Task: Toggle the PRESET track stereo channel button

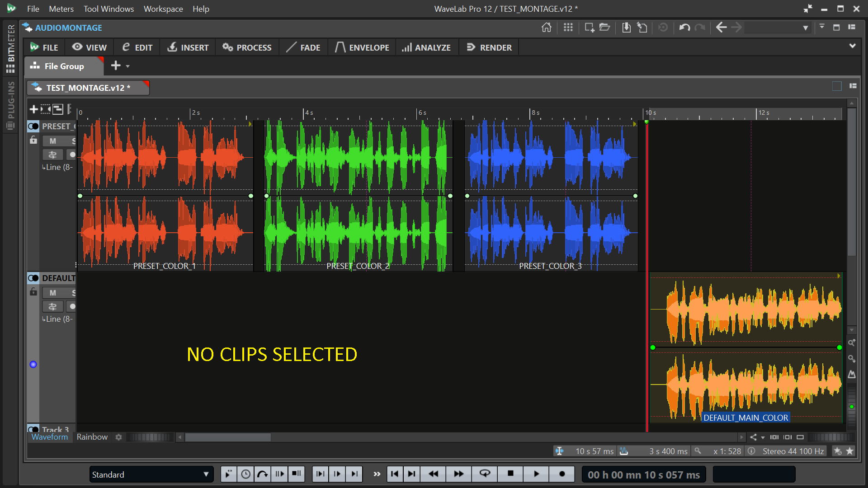Action: (x=33, y=126)
